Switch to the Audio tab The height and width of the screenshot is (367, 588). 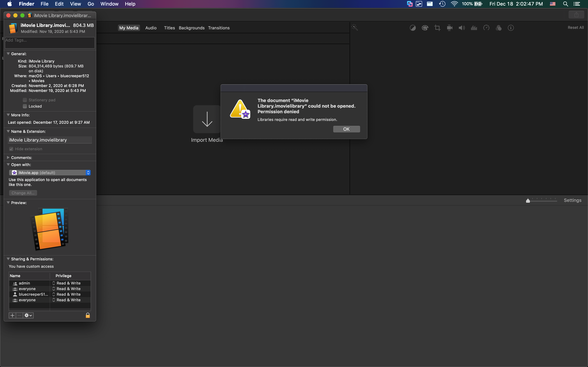[151, 28]
